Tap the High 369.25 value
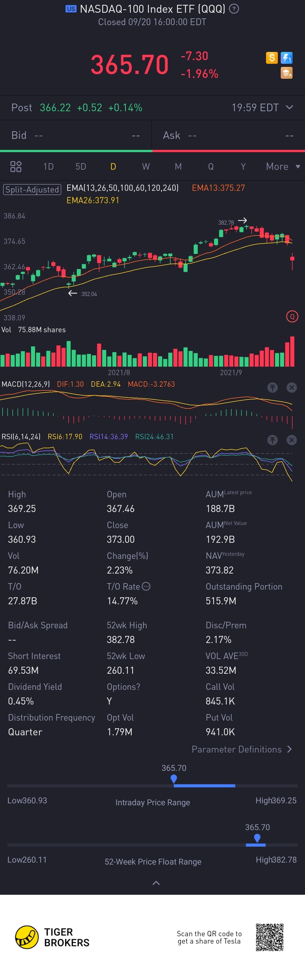Viewport: 305px width, 980px height. click(22, 509)
